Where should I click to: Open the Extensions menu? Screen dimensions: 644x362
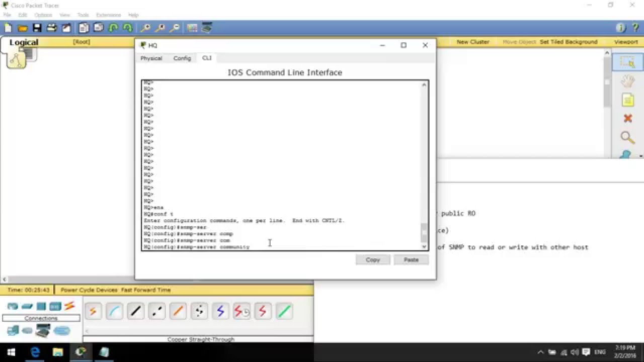point(109,15)
